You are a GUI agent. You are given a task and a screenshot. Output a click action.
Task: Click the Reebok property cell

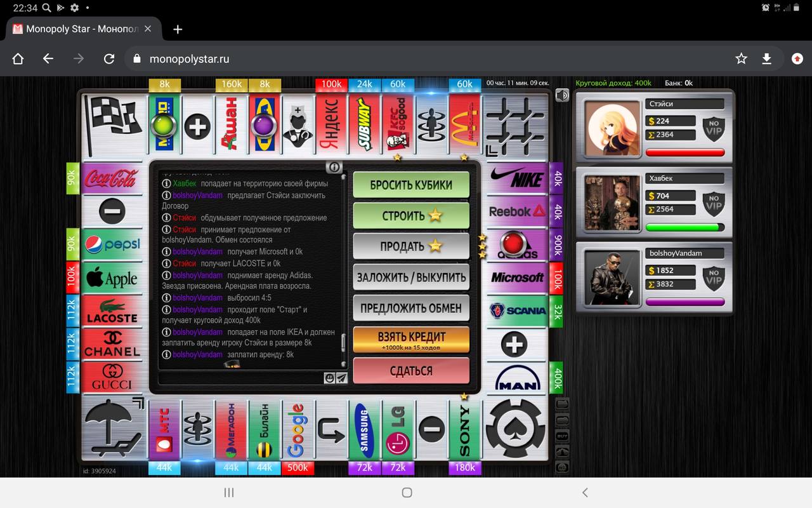[x=517, y=211]
